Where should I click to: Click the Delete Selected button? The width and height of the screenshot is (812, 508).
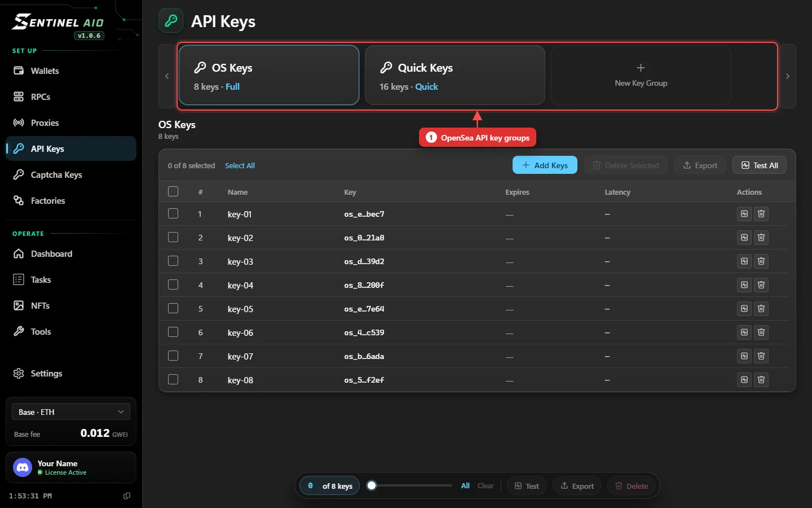(x=626, y=165)
